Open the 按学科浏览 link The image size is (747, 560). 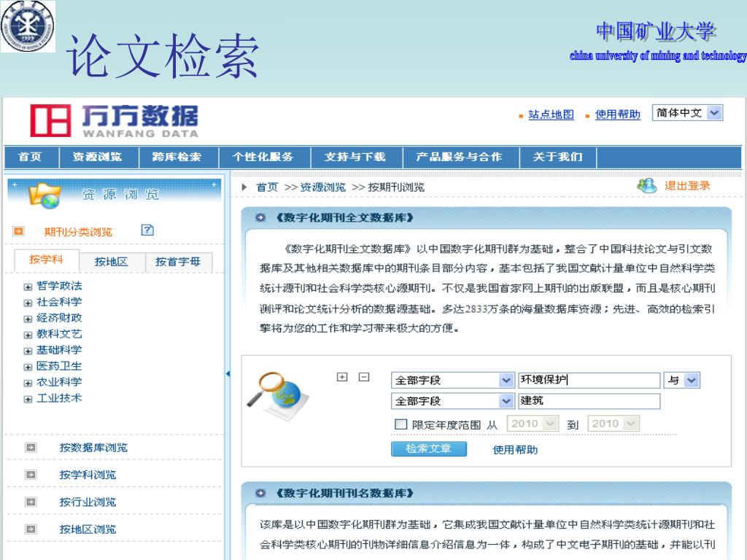coord(88,475)
